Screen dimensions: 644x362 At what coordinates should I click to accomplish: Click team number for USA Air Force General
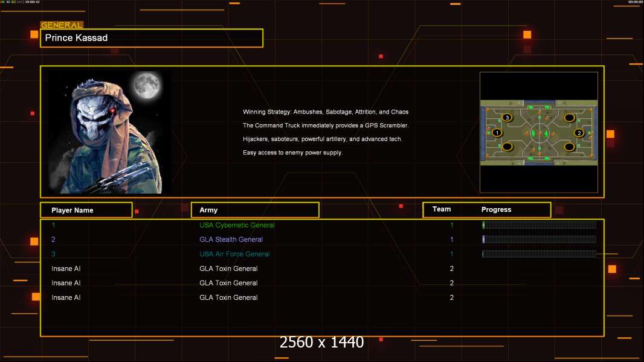pos(452,254)
